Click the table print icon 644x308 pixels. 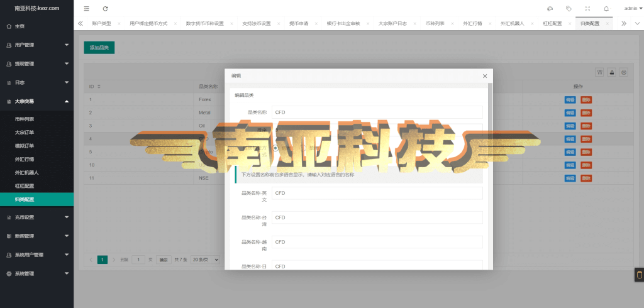624,72
